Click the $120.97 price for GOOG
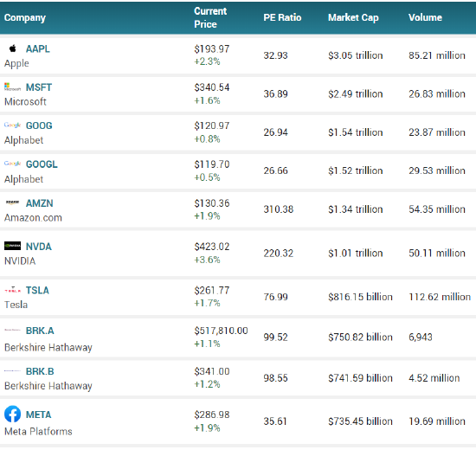The height and width of the screenshot is (450, 476). [x=212, y=125]
